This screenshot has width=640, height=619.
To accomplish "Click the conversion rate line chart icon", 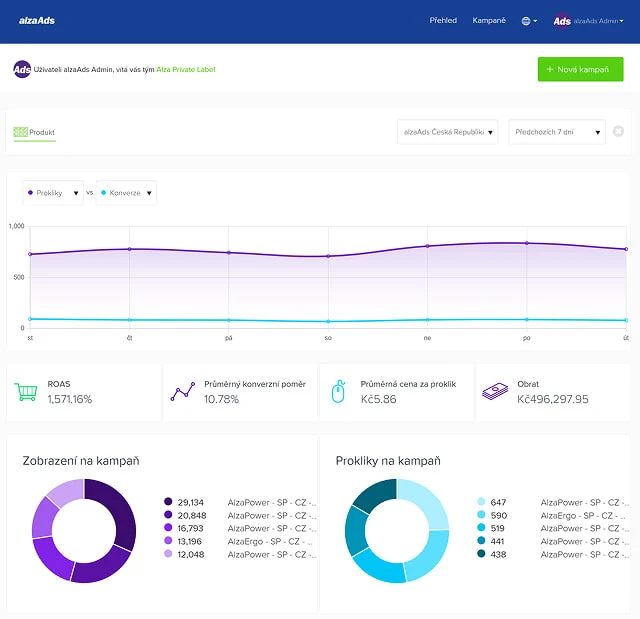I will point(182,392).
